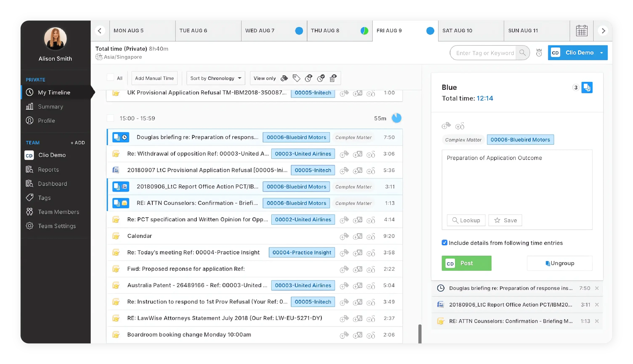633x364 pixels.
Task: Expand the Clio Demo account dropdown
Action: (602, 52)
